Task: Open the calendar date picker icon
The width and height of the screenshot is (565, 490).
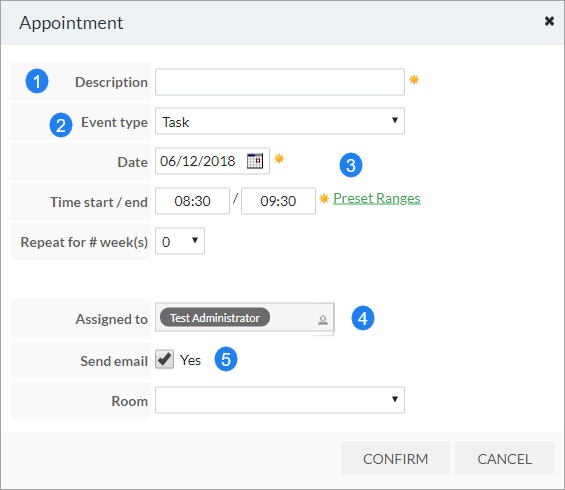Action: pyautogui.click(x=255, y=161)
